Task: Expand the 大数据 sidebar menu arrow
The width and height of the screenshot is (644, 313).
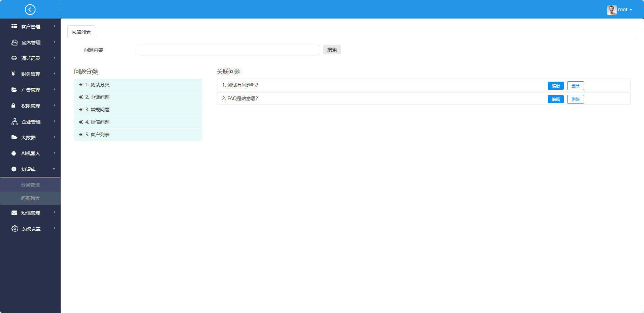Action: 54,137
